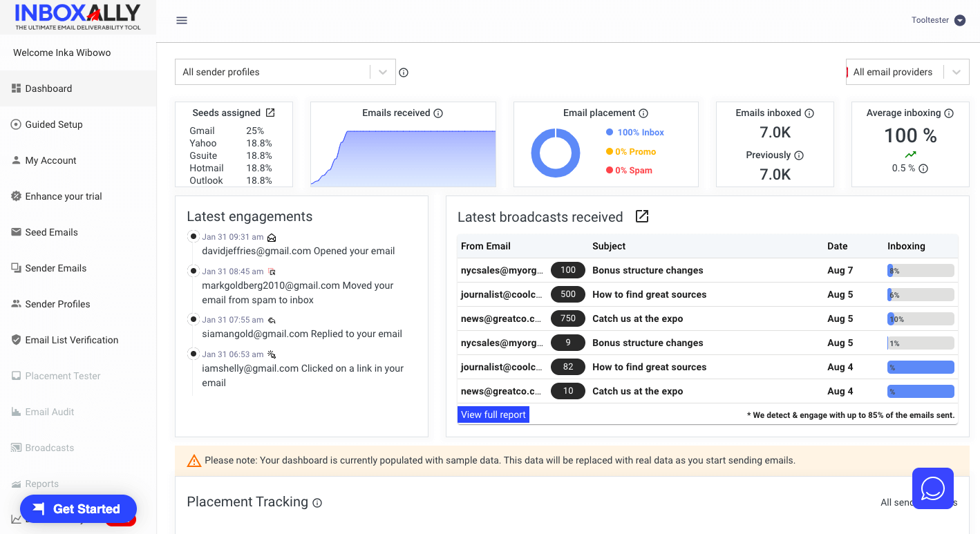Go to My Account in the sidebar
This screenshot has width=980, height=534.
coord(50,160)
